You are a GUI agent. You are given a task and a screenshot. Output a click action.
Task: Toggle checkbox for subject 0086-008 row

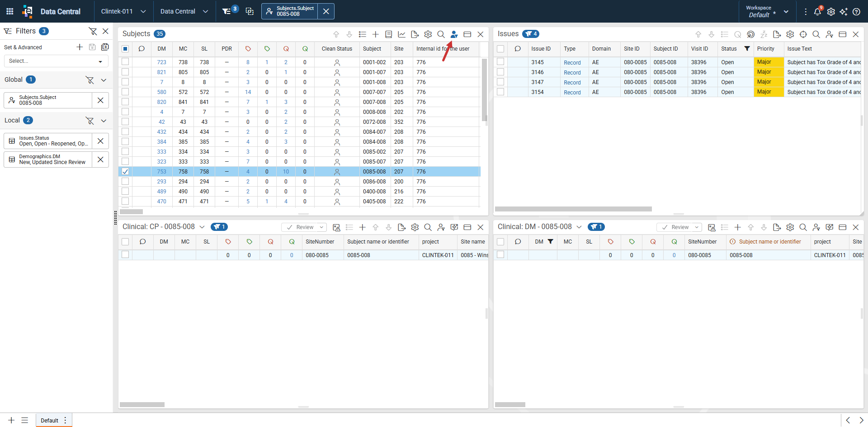point(125,181)
